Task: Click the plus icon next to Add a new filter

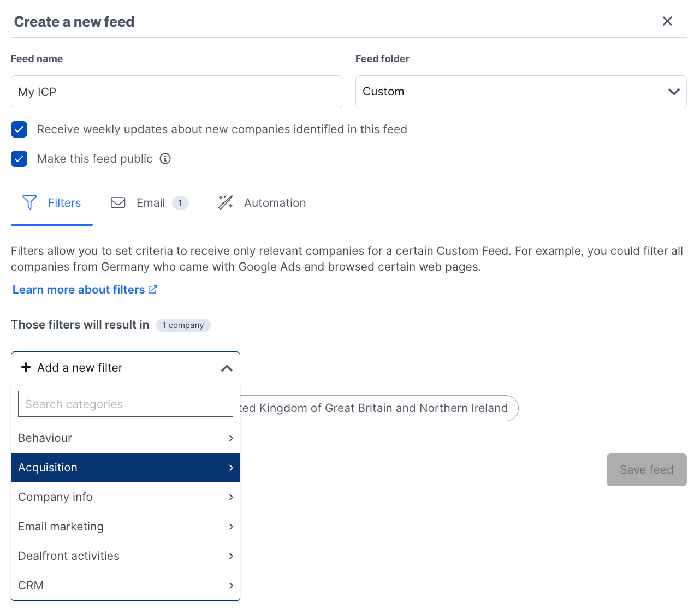Action: (x=26, y=367)
